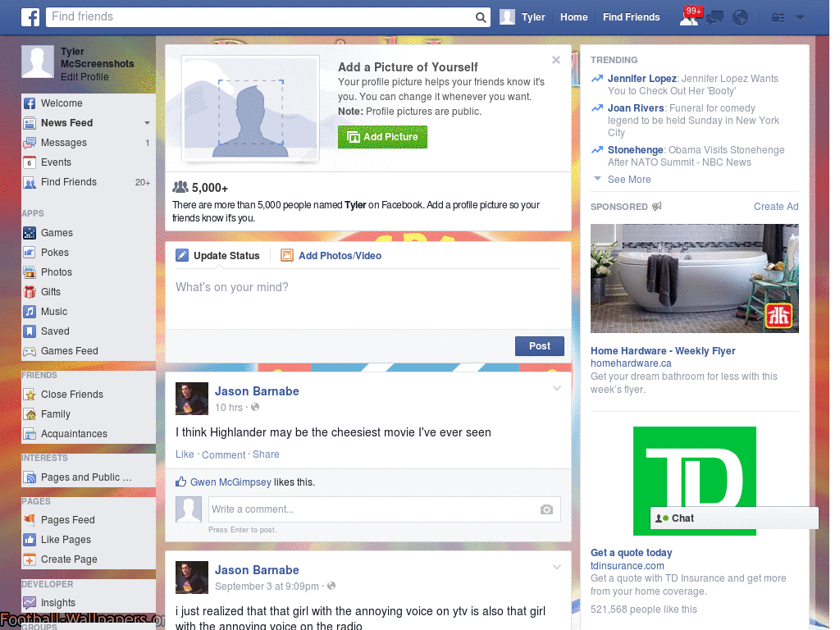Expand options chevron on the September 3 post
This screenshot has width=840, height=630.
pyautogui.click(x=557, y=568)
